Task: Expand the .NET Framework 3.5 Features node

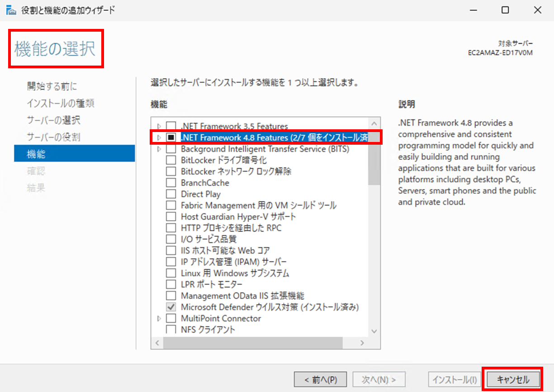Action: tap(159, 126)
